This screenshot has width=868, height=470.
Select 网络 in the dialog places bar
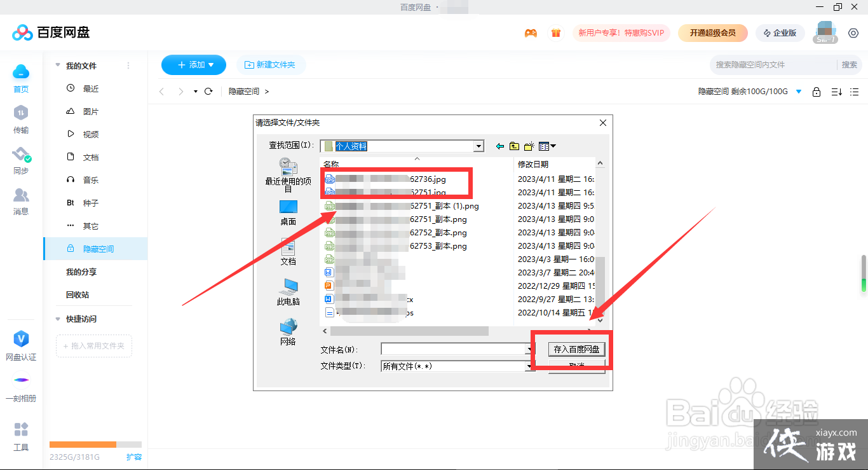coord(288,332)
